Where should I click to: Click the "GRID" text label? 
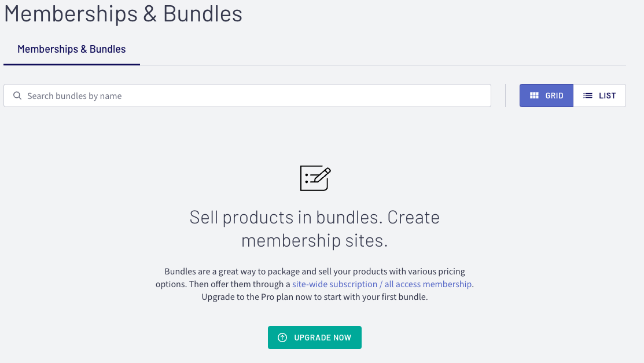(x=554, y=96)
